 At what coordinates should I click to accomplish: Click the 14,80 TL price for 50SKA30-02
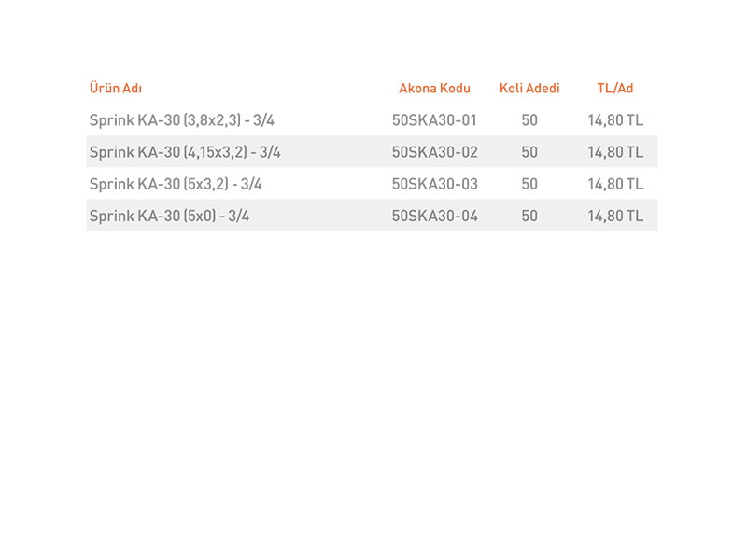pos(615,152)
